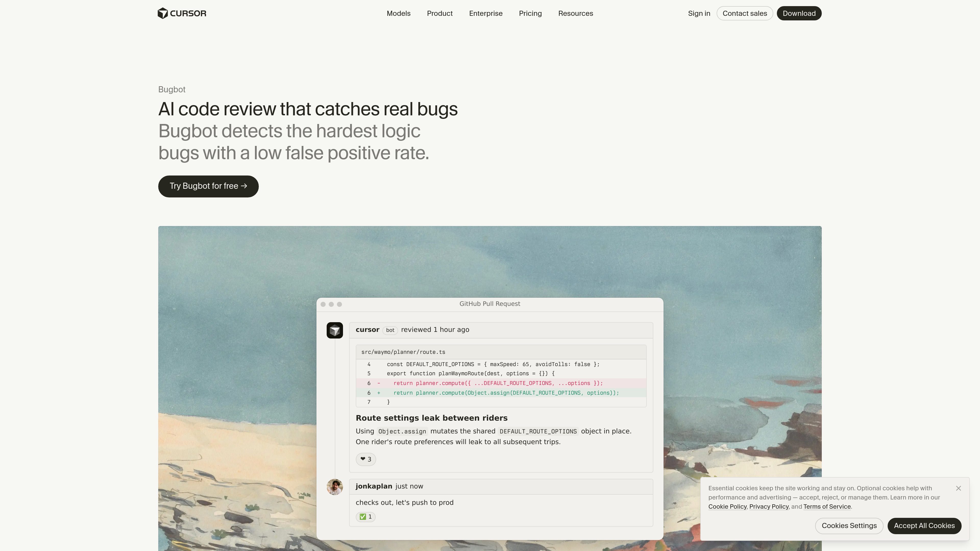
Task: Open the Models menu item
Action: tap(398, 13)
